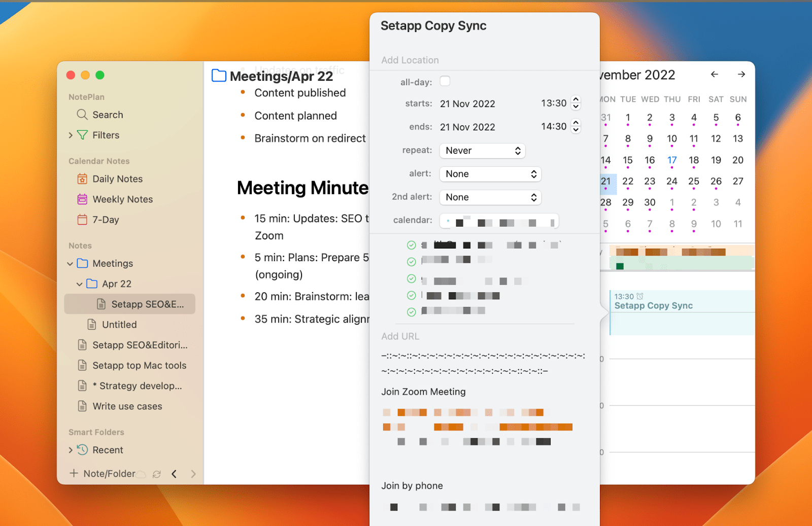812x526 pixels.
Task: Open the Setapp Copy Sync event block
Action: (x=682, y=312)
